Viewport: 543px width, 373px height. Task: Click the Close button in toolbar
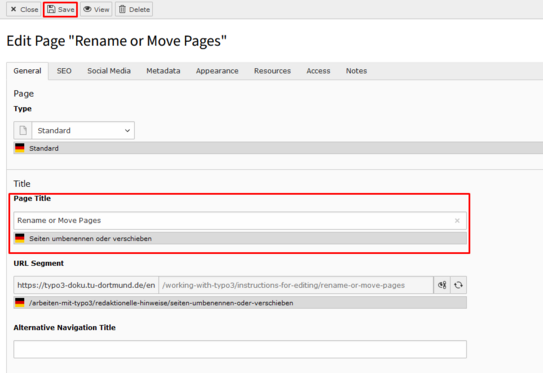24,9
